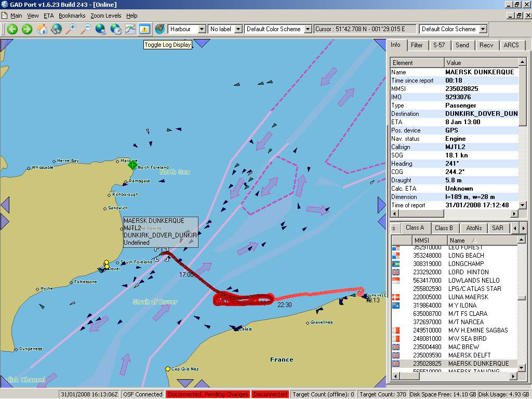Select the Class A tab
The width and height of the screenshot is (532, 399).
coord(415,228)
